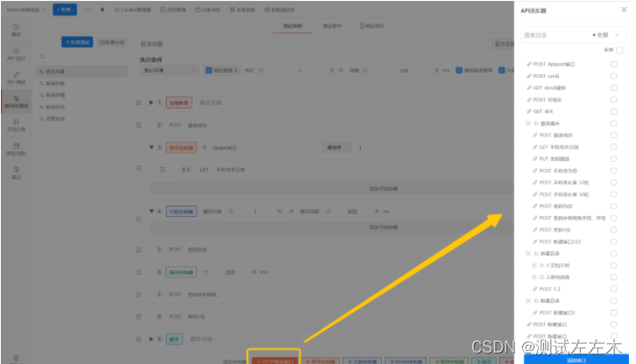636x364 pixels.
Task: Open the team name dropdown at top left
Action: (26, 10)
